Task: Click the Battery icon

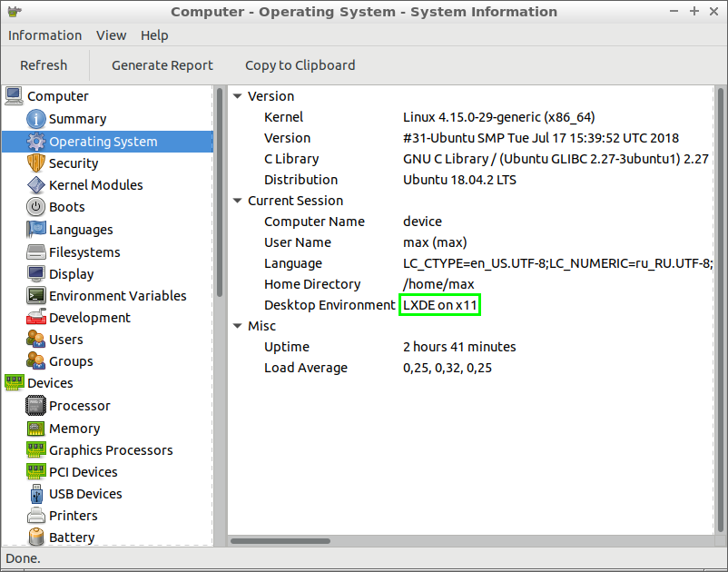Action: (35, 537)
